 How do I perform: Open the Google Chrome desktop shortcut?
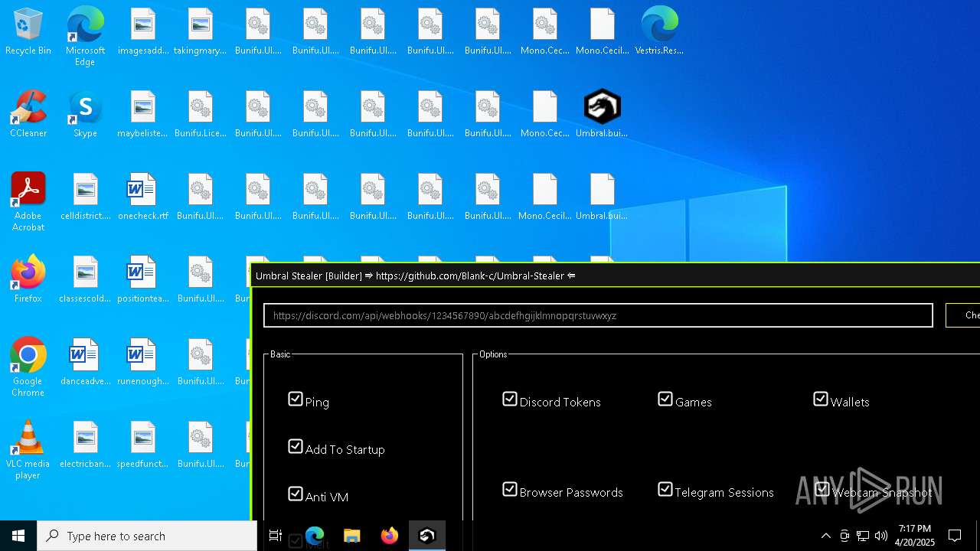pyautogui.click(x=28, y=367)
